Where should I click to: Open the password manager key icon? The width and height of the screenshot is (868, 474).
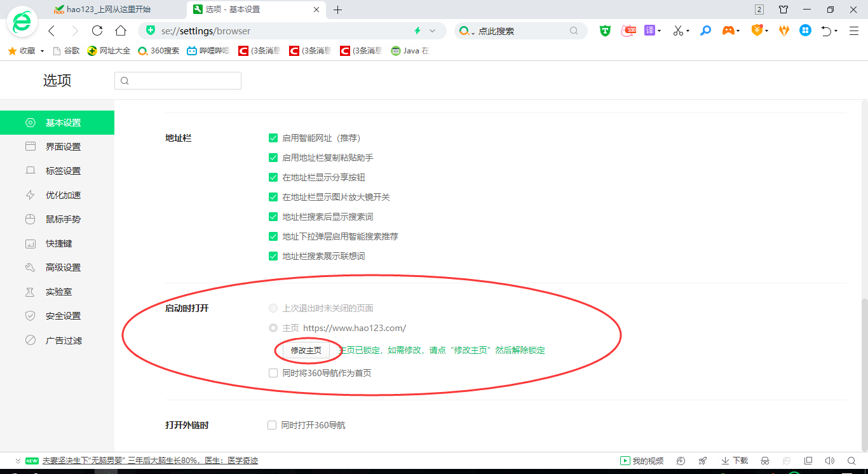[705, 30]
